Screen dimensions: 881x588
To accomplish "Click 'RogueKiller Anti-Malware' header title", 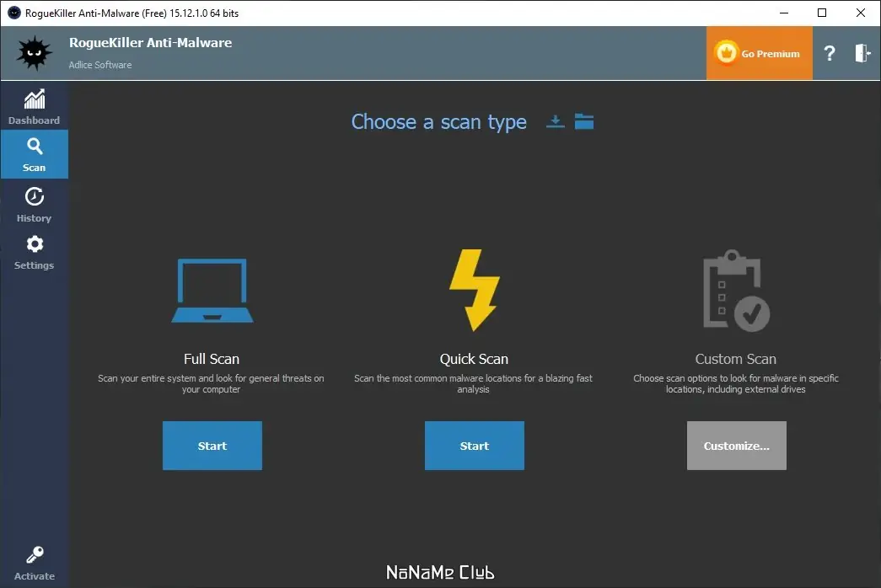I will pyautogui.click(x=150, y=43).
